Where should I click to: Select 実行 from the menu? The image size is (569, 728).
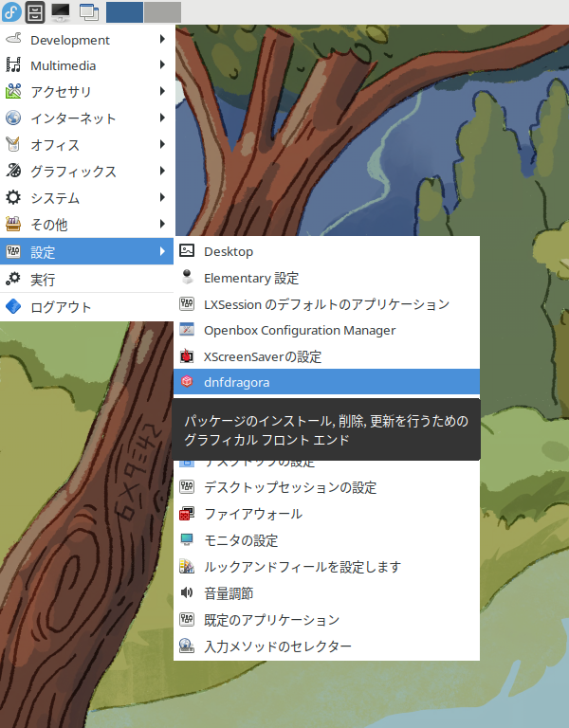tap(87, 279)
